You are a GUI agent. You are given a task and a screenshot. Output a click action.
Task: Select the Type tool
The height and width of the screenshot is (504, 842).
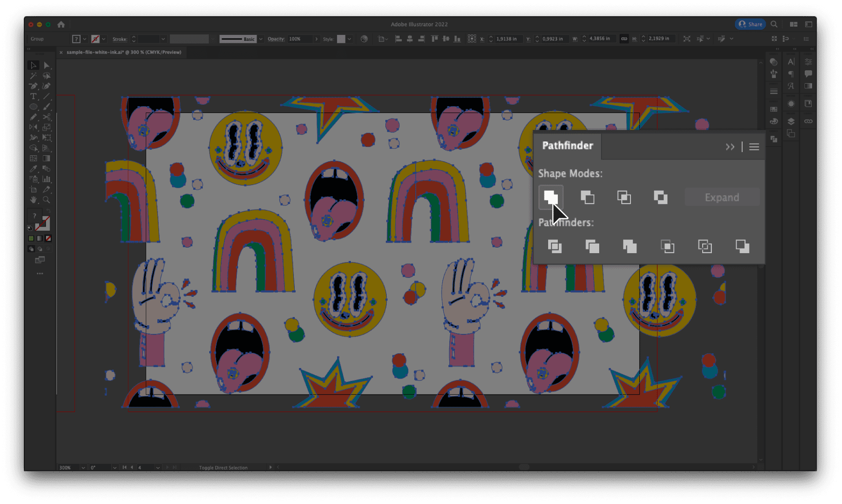coord(33,96)
